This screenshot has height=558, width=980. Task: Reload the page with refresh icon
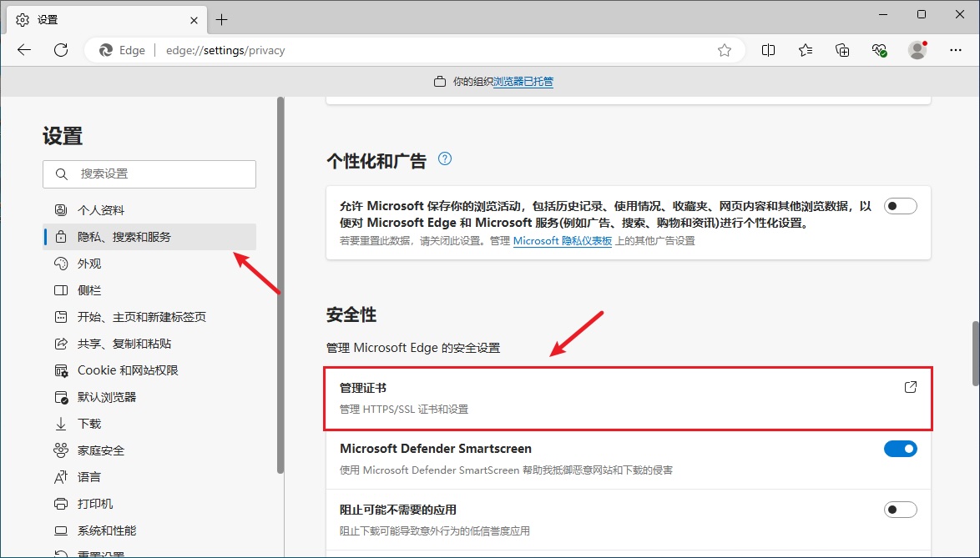click(x=61, y=50)
